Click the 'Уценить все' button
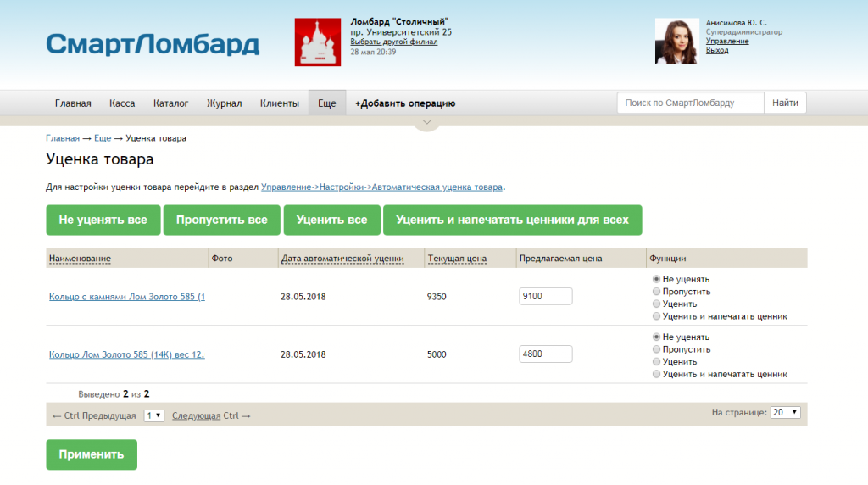 (331, 220)
